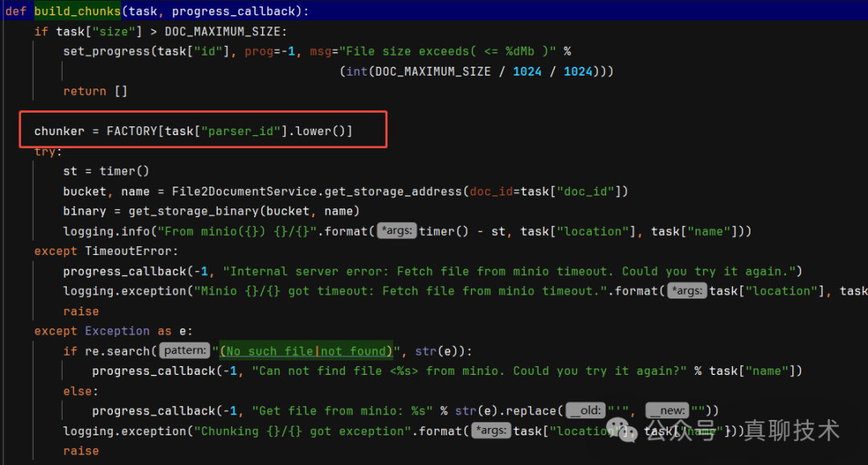Place cursor on the "else:" keyword
This screenshot has height=465, width=868.
tap(80, 390)
